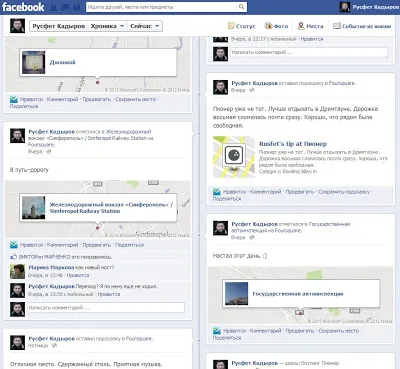Click Поделиться under the Пионер tip post
Screen dimensions: 400x369
click(x=227, y=199)
